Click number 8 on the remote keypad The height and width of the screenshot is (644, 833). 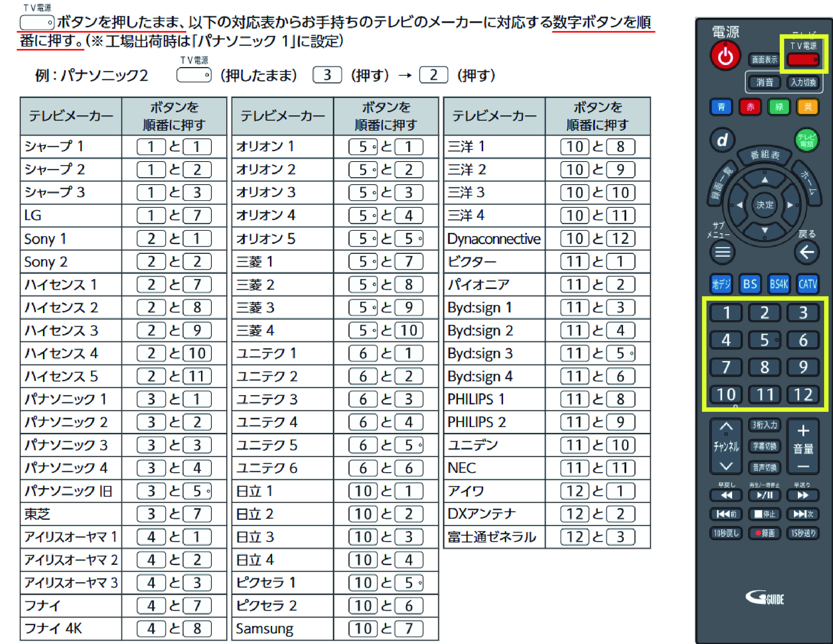pos(764,367)
